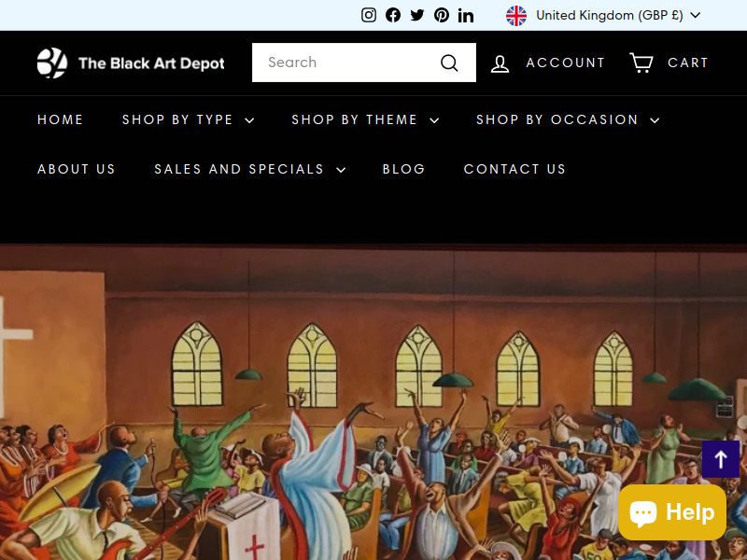Viewport: 747px width, 560px height.
Task: Expand the SHOP BY THEME menu
Action: tap(365, 119)
